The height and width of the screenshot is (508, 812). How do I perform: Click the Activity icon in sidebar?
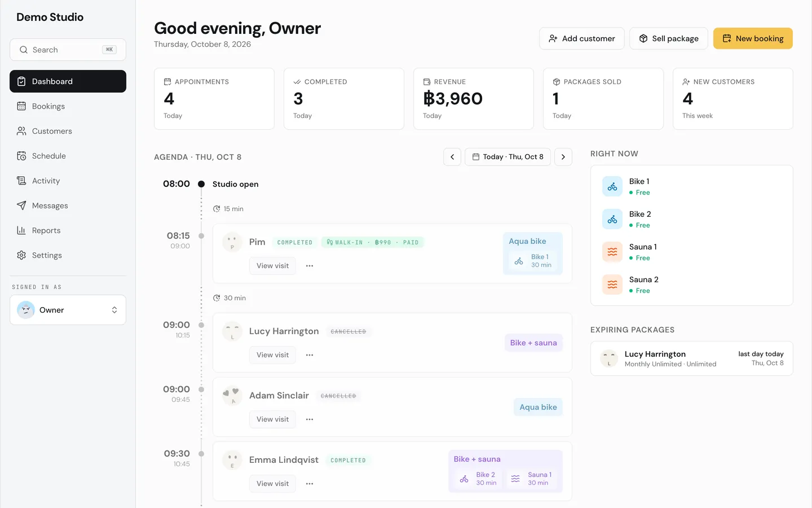tap(21, 181)
